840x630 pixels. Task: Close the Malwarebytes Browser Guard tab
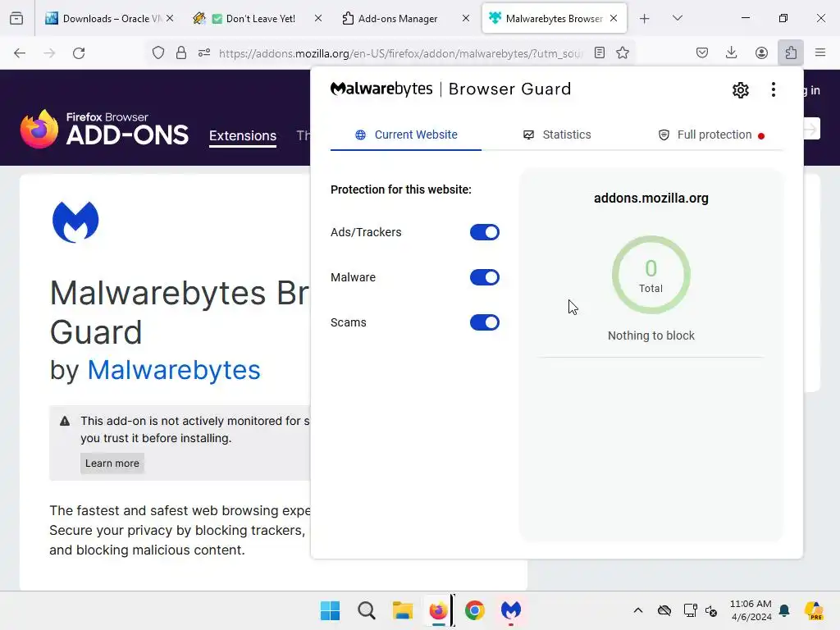(614, 18)
